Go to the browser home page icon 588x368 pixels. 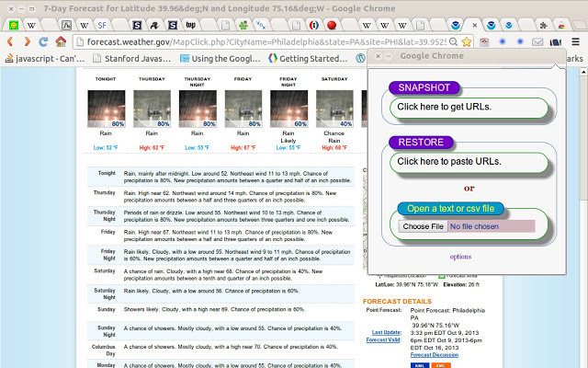[x=61, y=41]
